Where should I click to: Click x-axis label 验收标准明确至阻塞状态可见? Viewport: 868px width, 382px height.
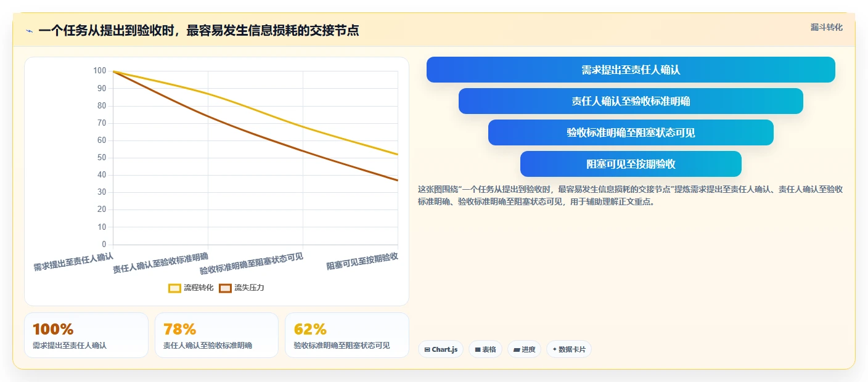point(252,263)
